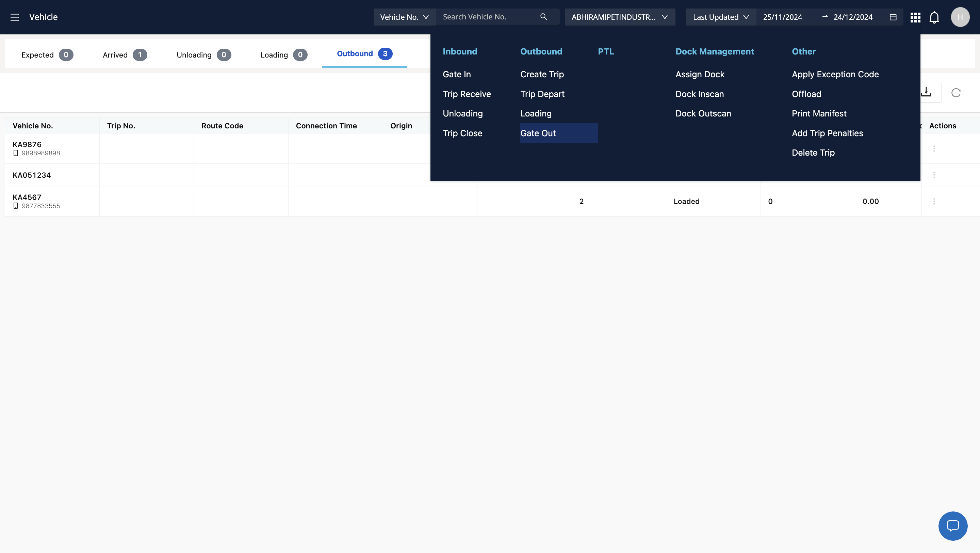Open actions menu for KA4567 row

point(934,201)
